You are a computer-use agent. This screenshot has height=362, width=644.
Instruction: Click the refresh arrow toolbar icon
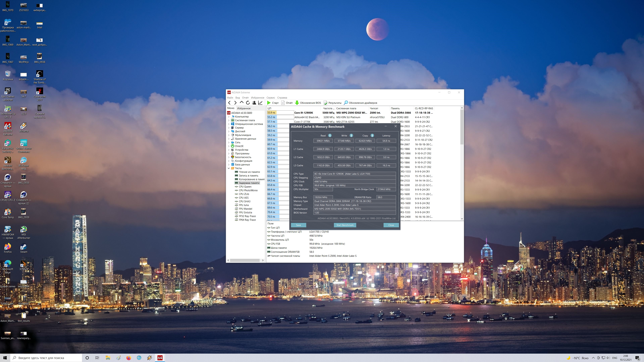pos(248,103)
